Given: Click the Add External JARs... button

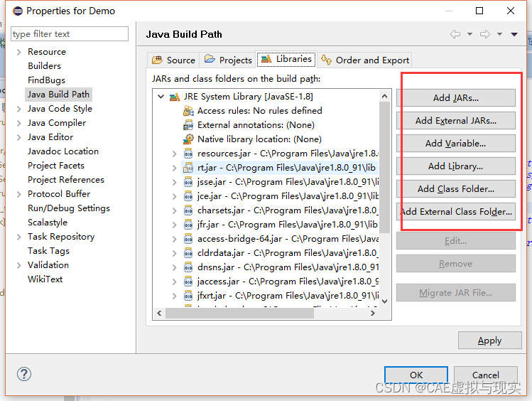Looking at the screenshot, I should 456,121.
